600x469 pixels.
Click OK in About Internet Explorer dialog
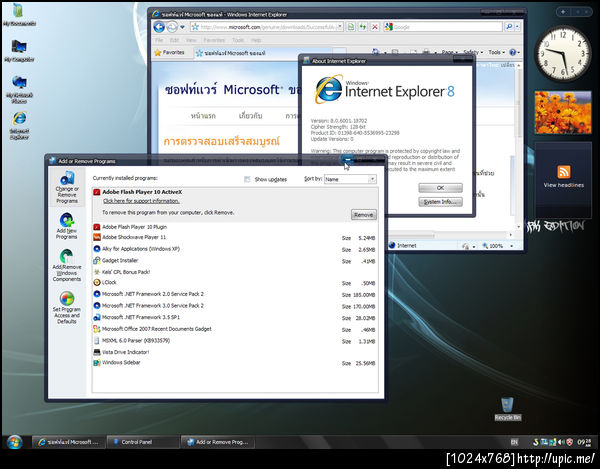click(440, 188)
